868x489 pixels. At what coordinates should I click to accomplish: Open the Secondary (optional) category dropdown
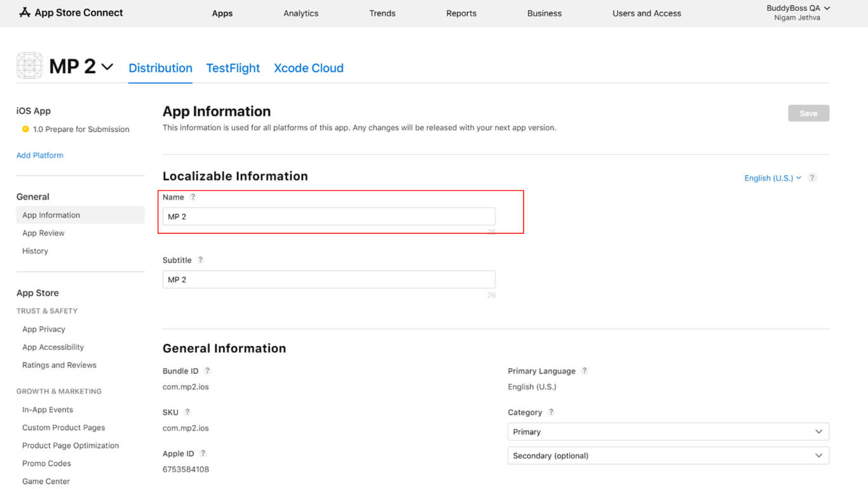[x=668, y=456]
